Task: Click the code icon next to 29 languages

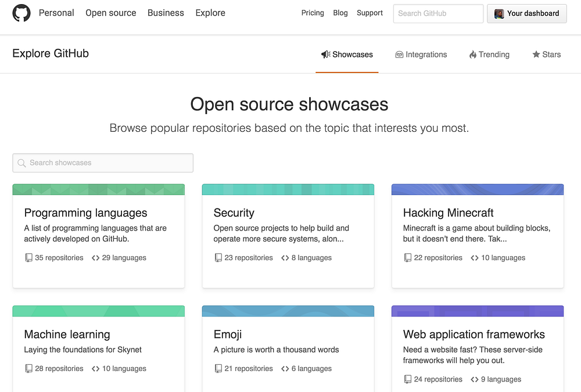Action: coord(96,258)
